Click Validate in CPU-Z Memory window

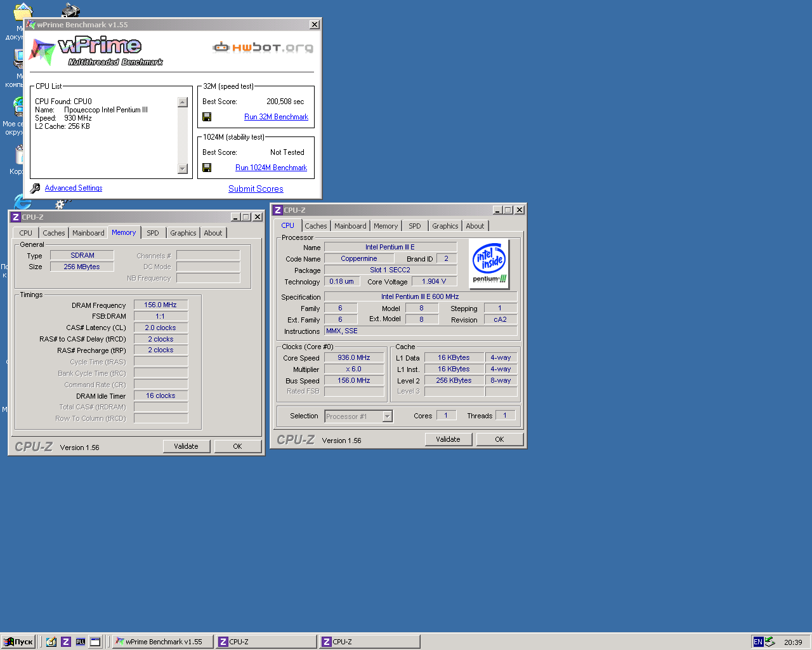186,446
